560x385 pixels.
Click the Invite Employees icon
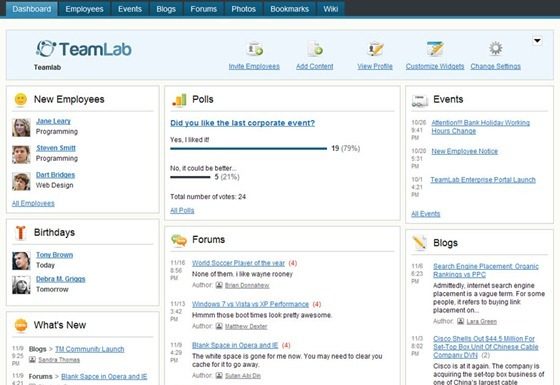point(255,49)
